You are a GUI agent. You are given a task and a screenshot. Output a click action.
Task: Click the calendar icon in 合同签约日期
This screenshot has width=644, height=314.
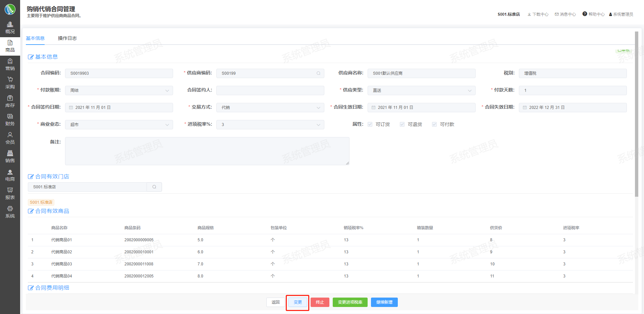click(71, 108)
